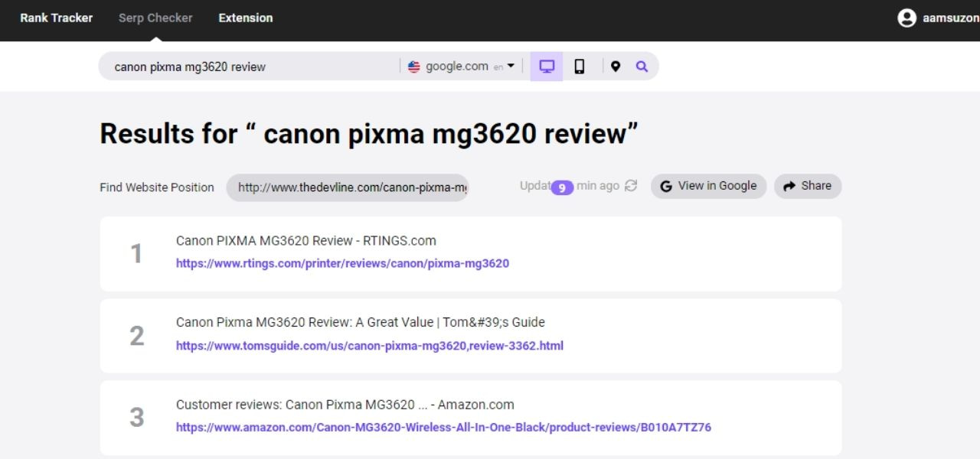Click the user account avatar icon
The width and height of the screenshot is (980, 459).
pos(906,18)
